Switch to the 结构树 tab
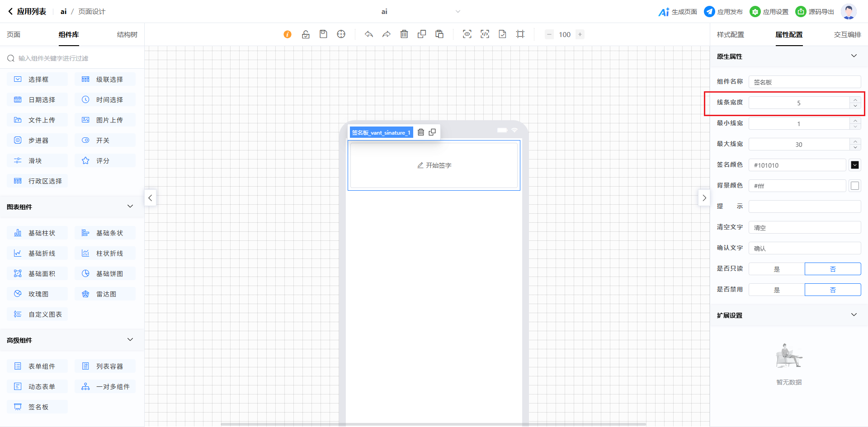This screenshot has width=868, height=427. pos(127,35)
